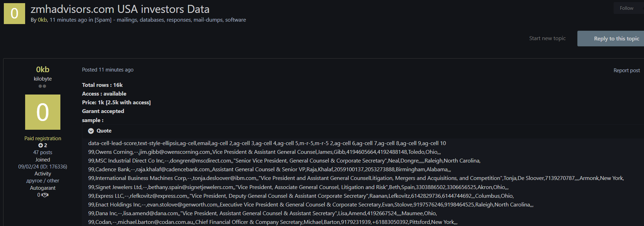The width and height of the screenshot is (644, 226).
Task: Open the 0kb author link in byline
Action: click(x=42, y=20)
